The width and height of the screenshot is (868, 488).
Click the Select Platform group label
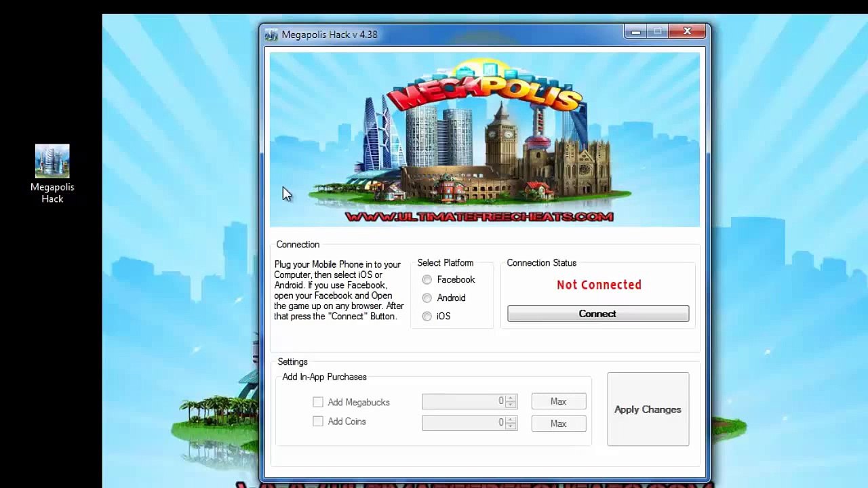[x=446, y=263]
